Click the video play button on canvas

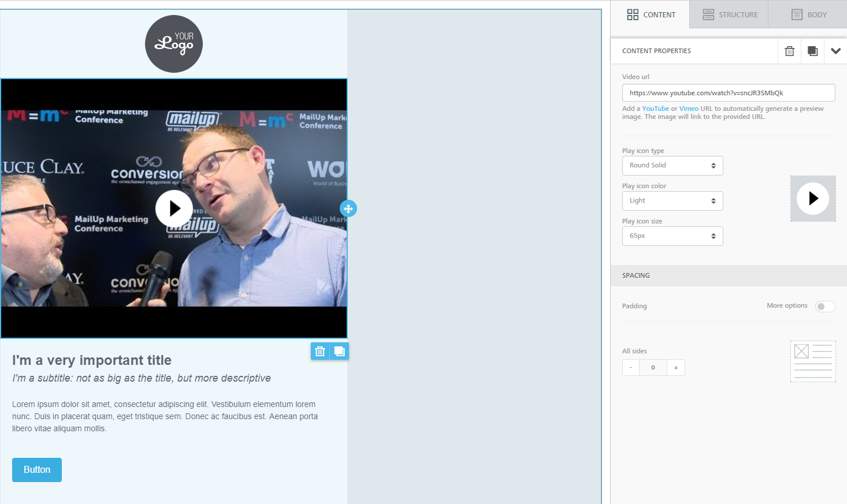(174, 208)
